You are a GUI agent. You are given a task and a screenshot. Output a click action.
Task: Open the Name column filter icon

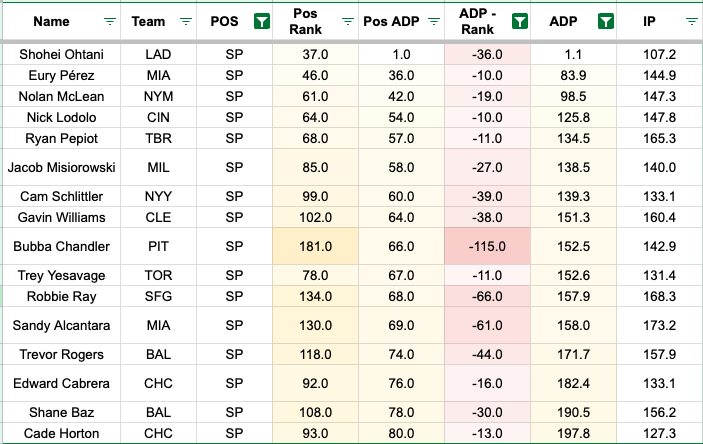109,21
